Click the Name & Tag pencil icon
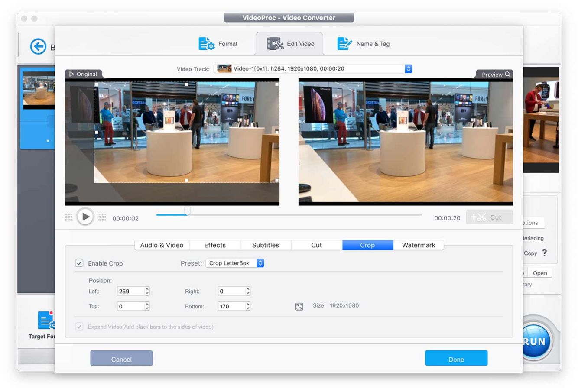 point(344,44)
